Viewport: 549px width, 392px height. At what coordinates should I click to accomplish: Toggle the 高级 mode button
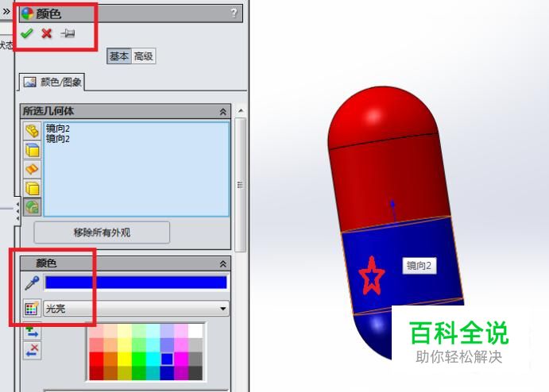click(x=144, y=56)
